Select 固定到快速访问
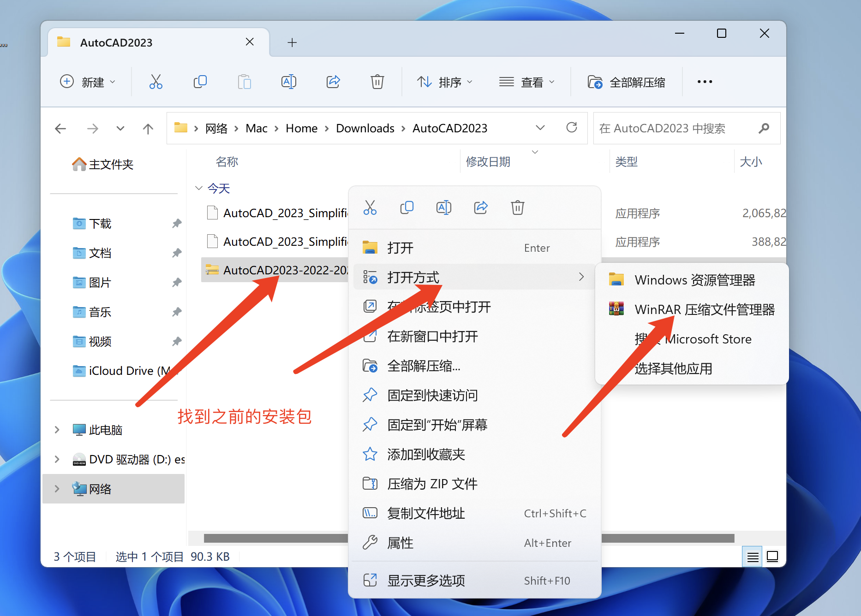This screenshot has width=861, height=616. 474,395
